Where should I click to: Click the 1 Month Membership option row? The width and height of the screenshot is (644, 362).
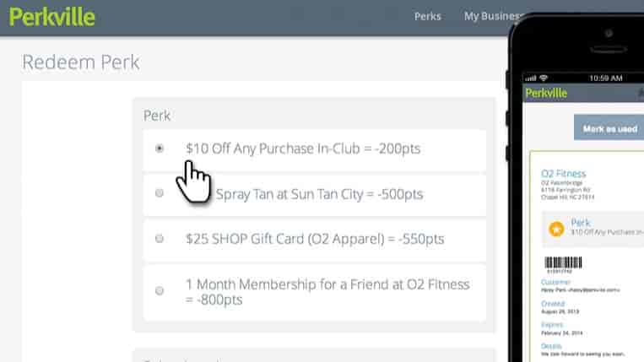point(315,293)
